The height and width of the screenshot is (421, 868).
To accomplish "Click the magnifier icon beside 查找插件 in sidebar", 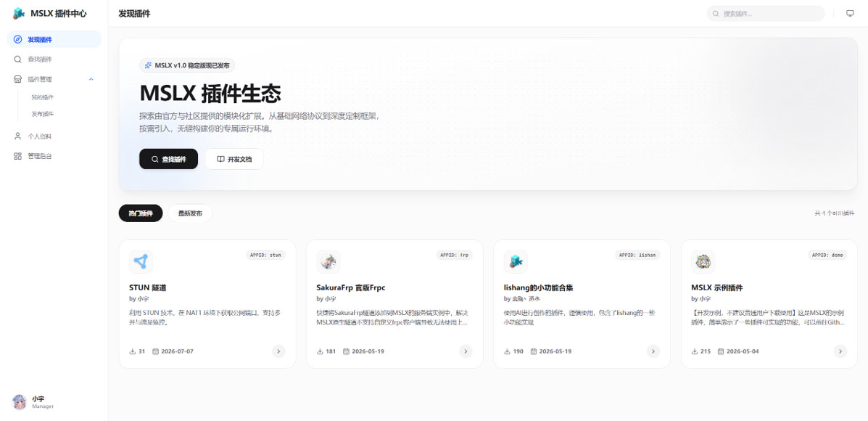I will [17, 60].
